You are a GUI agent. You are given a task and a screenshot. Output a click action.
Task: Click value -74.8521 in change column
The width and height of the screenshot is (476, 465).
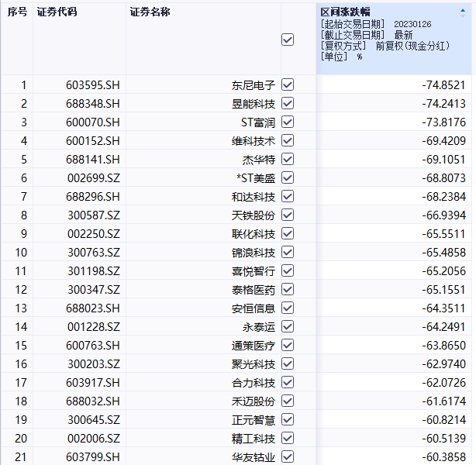coord(443,85)
